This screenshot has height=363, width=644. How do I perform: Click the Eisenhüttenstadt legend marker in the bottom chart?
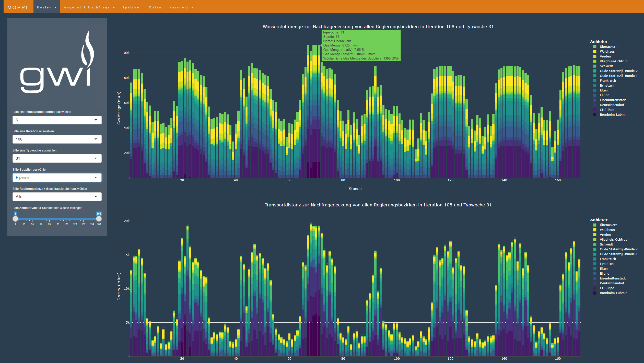[595, 278]
